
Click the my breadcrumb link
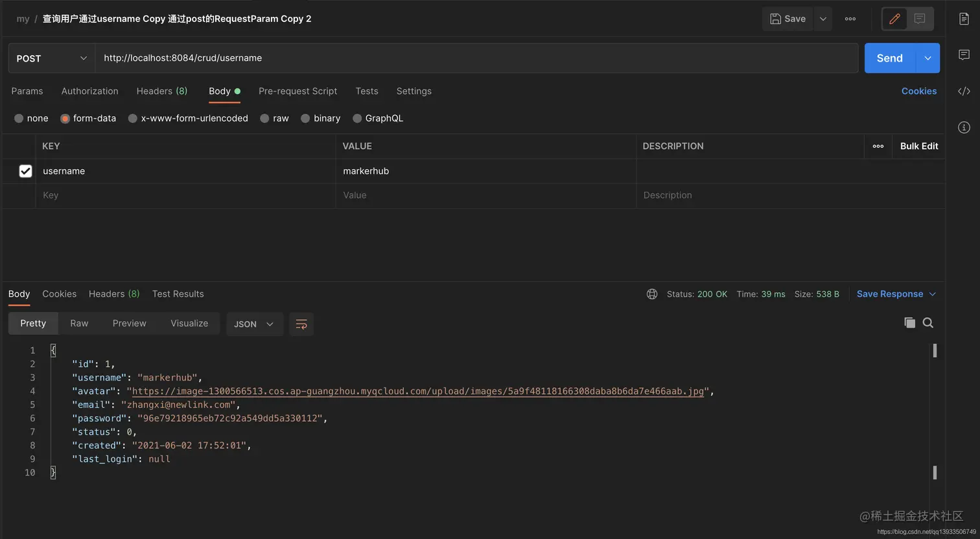pos(23,19)
